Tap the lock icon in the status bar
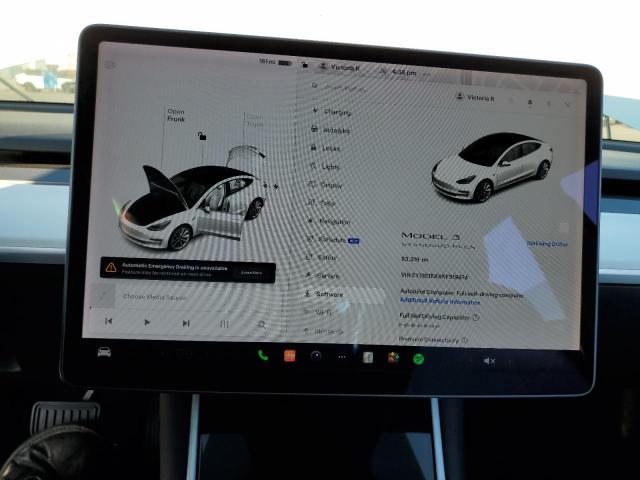The image size is (640, 480). point(304,64)
